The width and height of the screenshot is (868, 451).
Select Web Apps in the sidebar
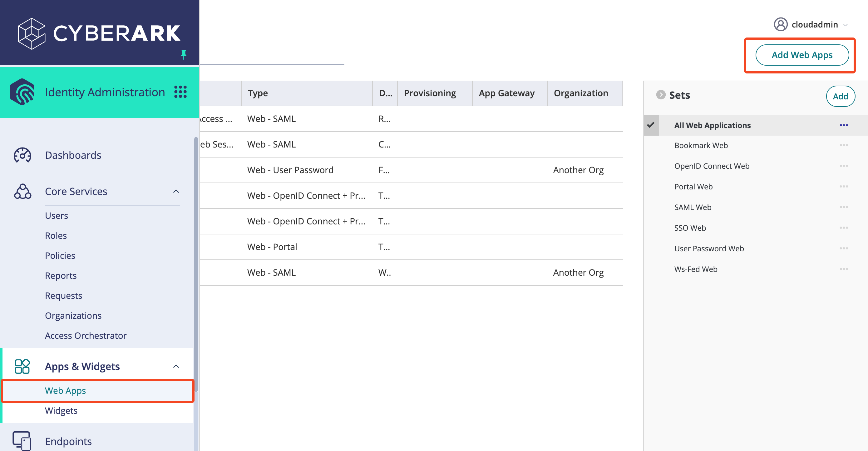tap(98, 390)
